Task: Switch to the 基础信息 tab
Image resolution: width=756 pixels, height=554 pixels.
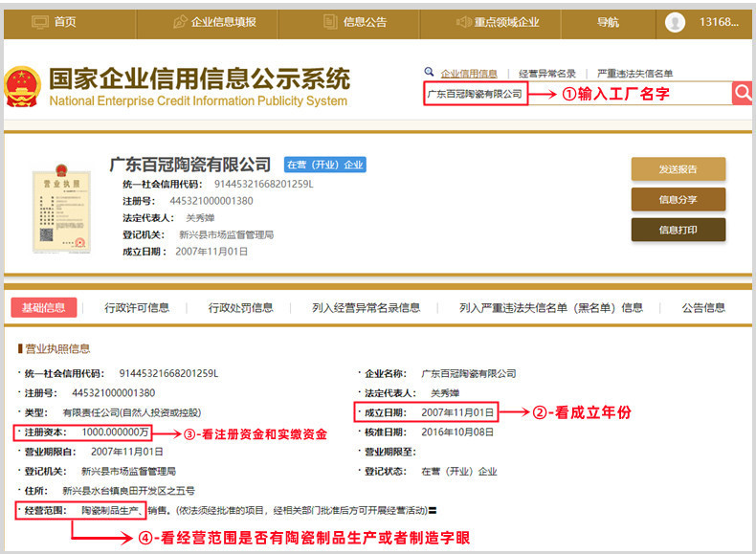Action: (44, 307)
